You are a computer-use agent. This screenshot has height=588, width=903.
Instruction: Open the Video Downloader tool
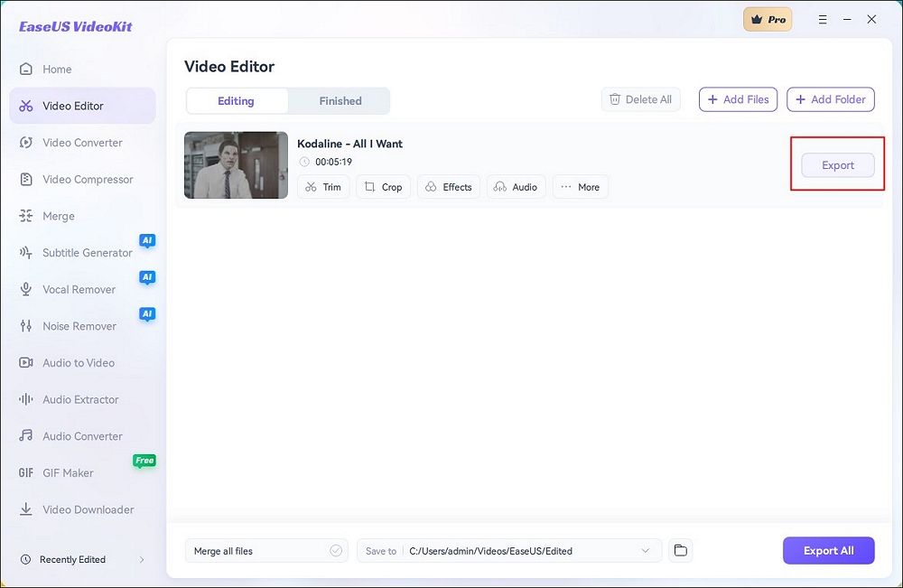88,509
